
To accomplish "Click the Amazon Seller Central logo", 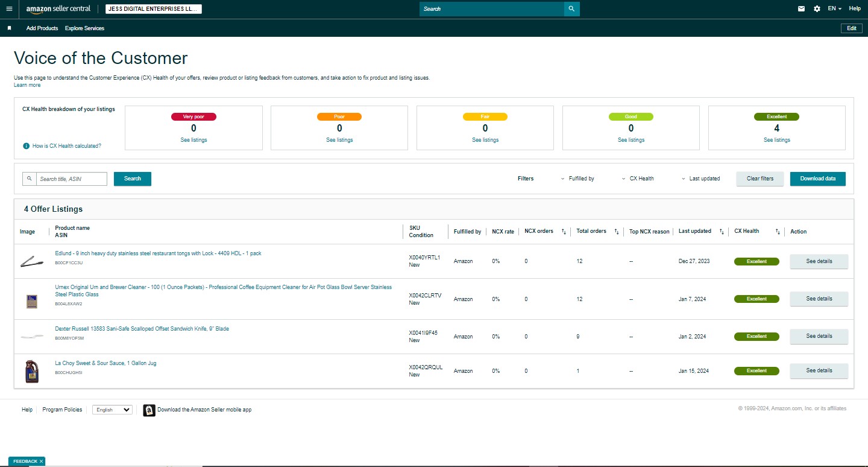I will click(58, 9).
